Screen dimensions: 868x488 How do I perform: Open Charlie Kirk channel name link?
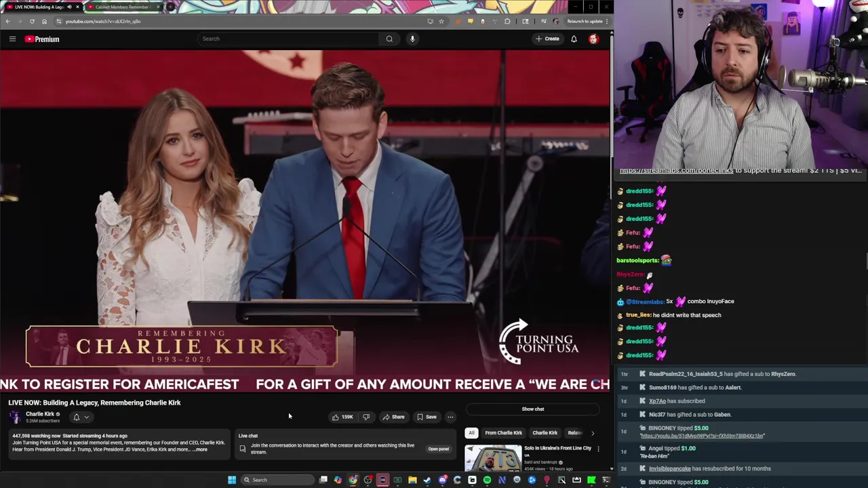(40, 414)
